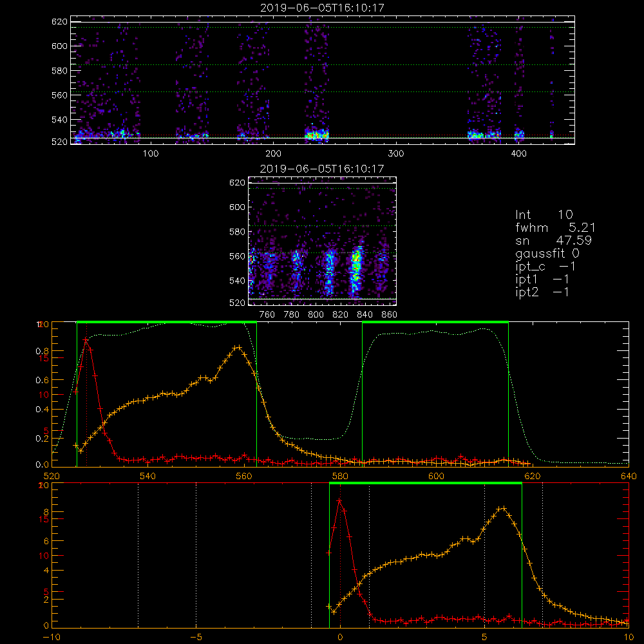Click the '640' x-axis label of profile plot
This screenshot has width=644, height=644.
coord(629,476)
